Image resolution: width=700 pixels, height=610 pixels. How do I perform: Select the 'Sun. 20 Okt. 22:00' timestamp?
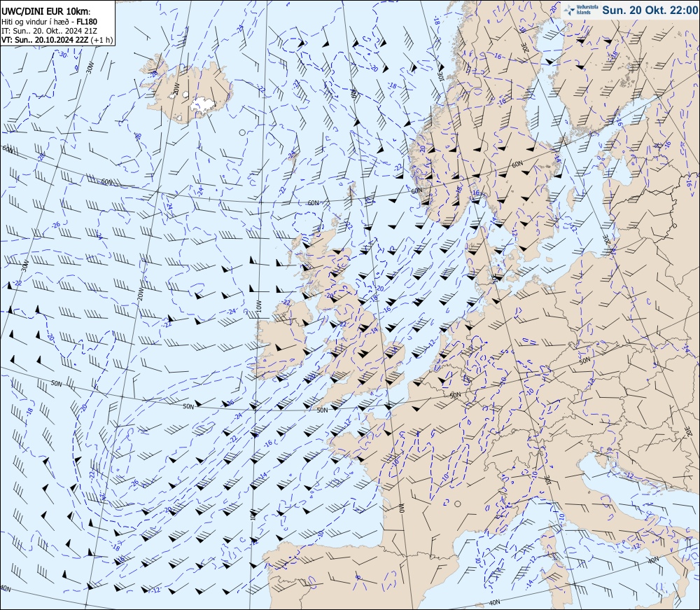pyautogui.click(x=650, y=10)
